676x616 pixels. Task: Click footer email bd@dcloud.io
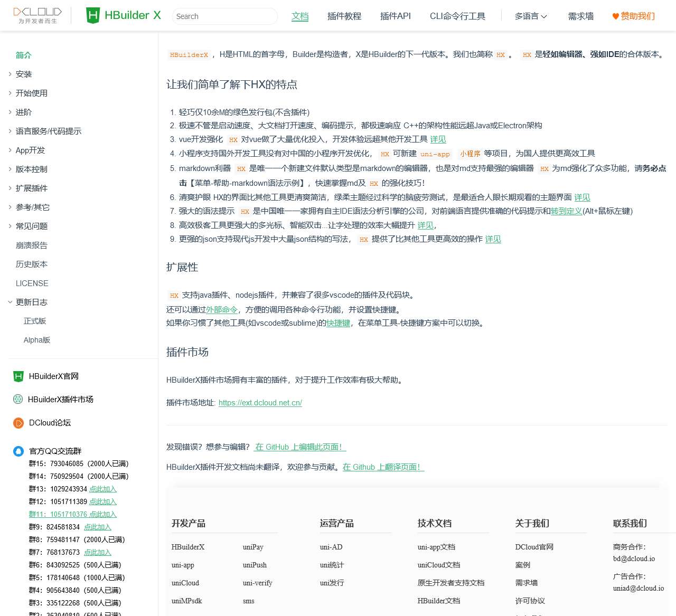pos(634,559)
